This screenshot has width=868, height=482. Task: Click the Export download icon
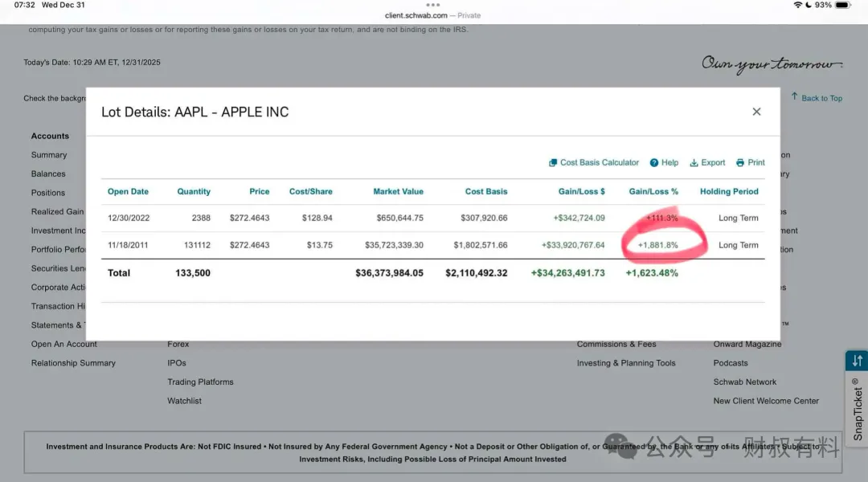(694, 163)
